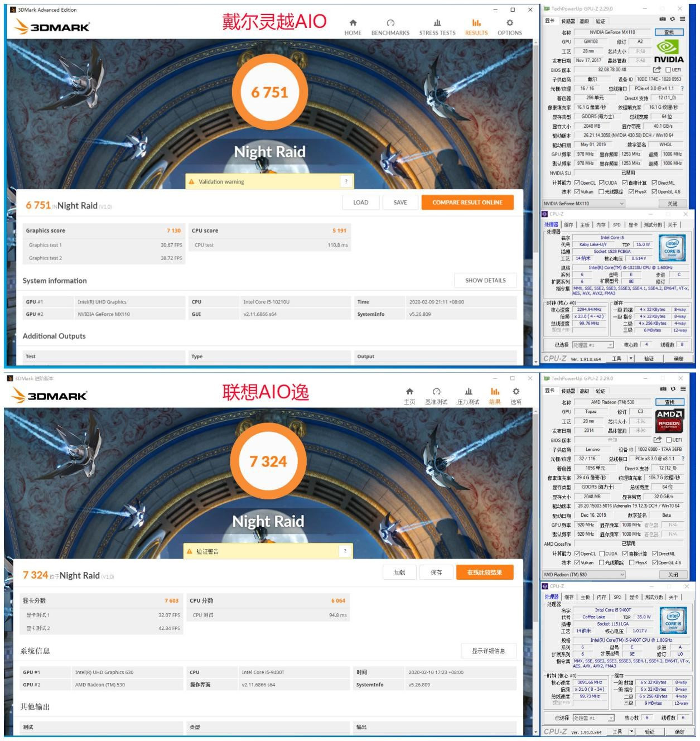
Task: Click bus interface question mark in Radeon 530 GPU-Z
Action: point(682,459)
